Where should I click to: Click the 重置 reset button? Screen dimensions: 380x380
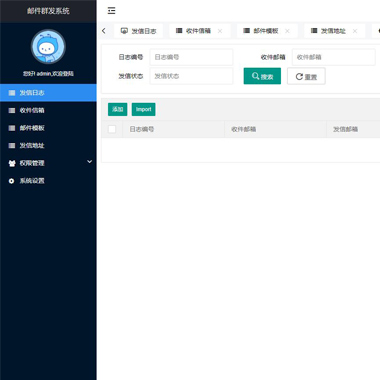[x=306, y=76]
